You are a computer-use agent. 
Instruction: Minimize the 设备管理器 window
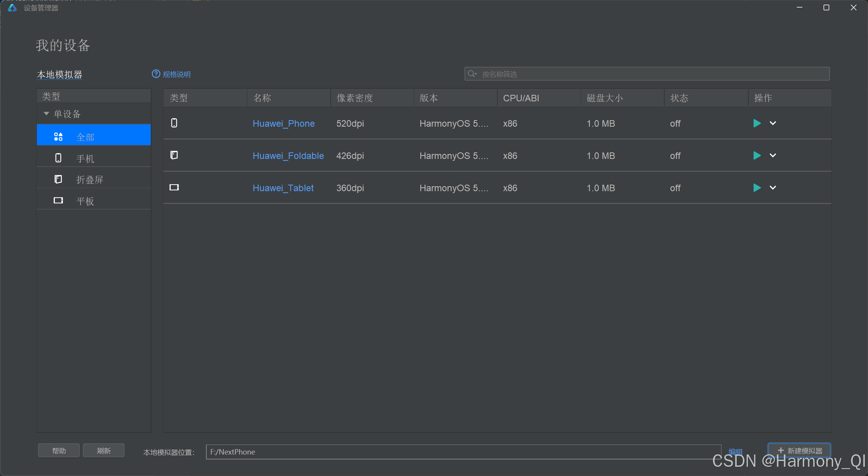click(799, 8)
